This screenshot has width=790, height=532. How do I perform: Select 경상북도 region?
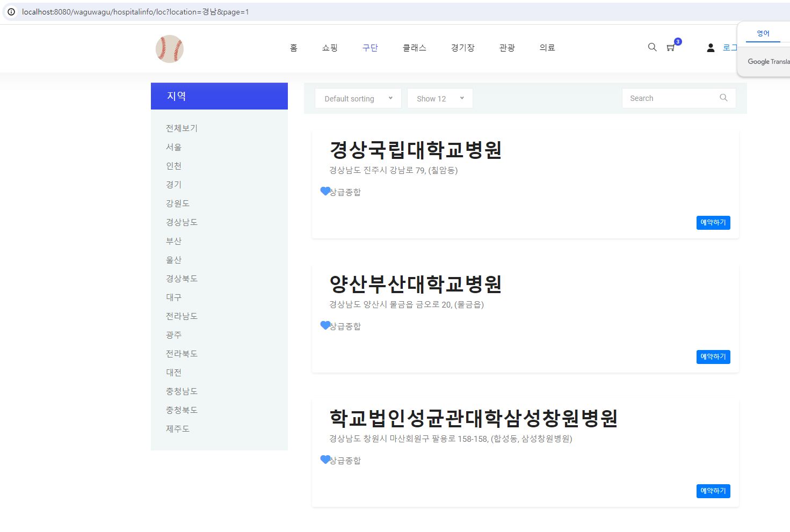182,279
